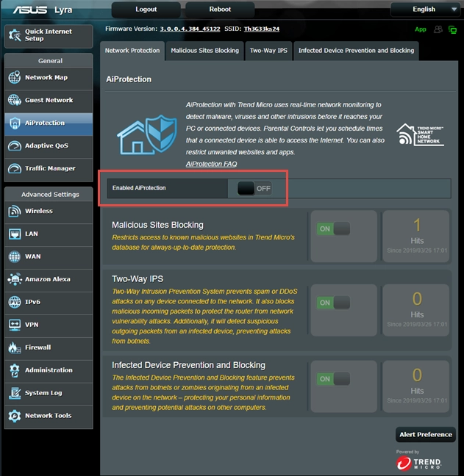Click the System Log notepad icon

15,393
